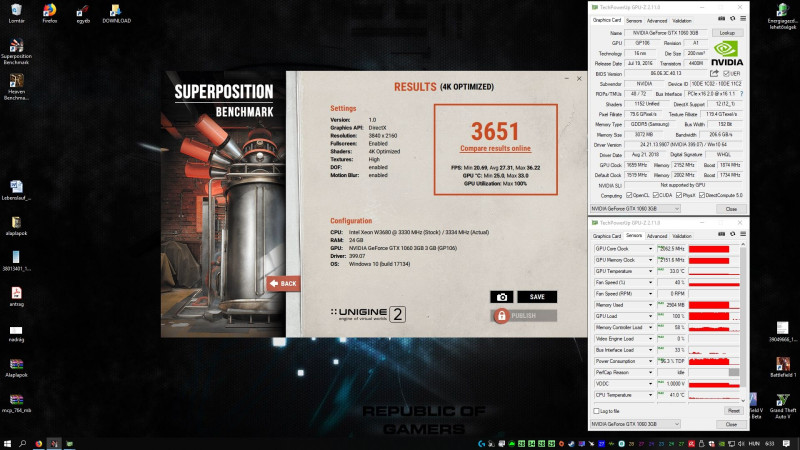Enable the Log to file checkbox
Image resolution: width=800 pixels, height=450 pixels.
[596, 411]
